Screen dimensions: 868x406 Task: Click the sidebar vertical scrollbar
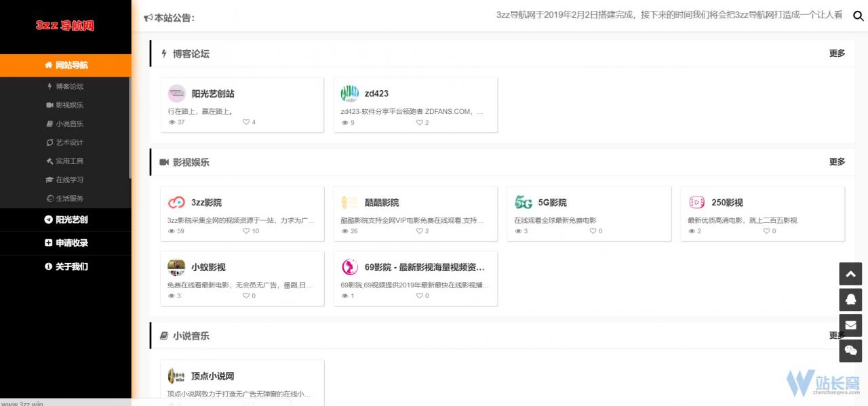point(130,127)
